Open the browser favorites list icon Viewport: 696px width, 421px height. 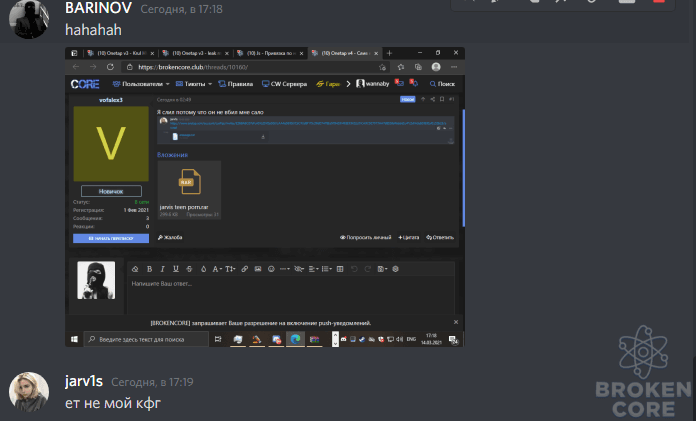[401, 67]
